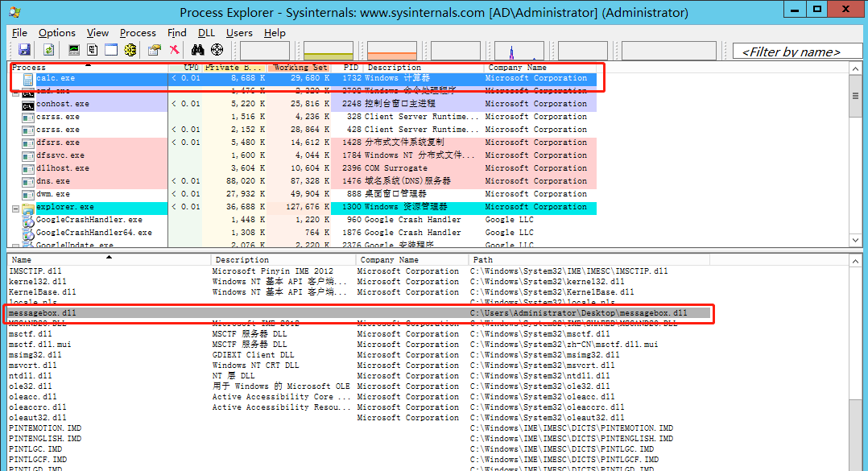The image size is (868, 471).
Task: Collapse the cmd.exe process tree node
Action: tap(15, 92)
